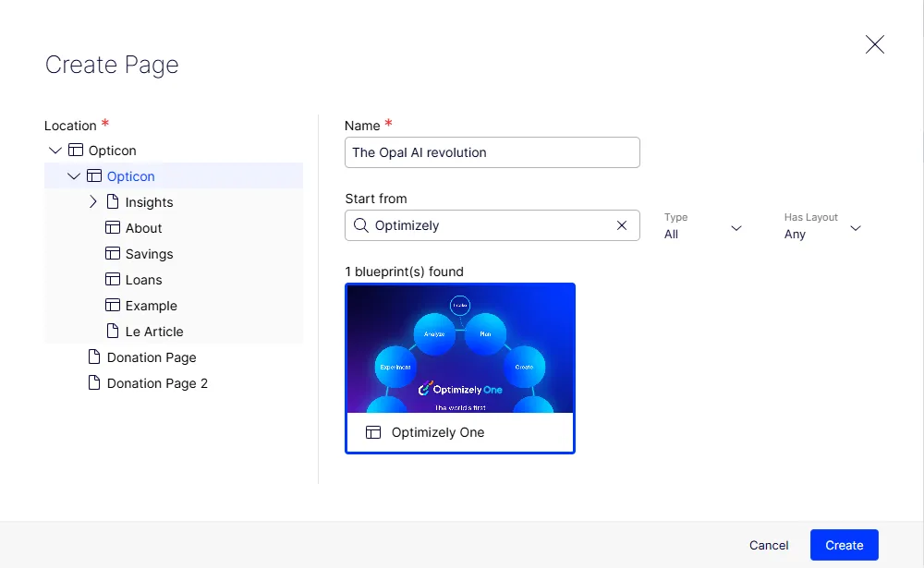Image resolution: width=924 pixels, height=568 pixels.
Task: Open the Type filter dropdown
Action: (702, 227)
